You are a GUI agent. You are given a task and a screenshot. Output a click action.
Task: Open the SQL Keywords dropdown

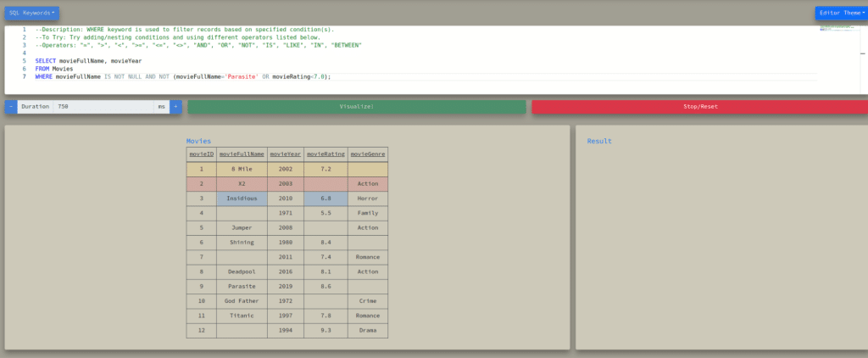(31, 13)
